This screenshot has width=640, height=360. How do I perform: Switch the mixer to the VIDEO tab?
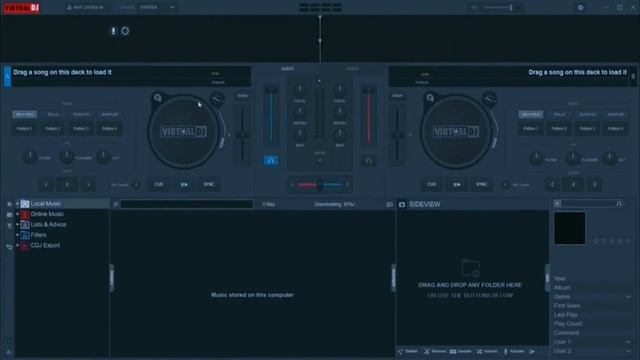(353, 69)
